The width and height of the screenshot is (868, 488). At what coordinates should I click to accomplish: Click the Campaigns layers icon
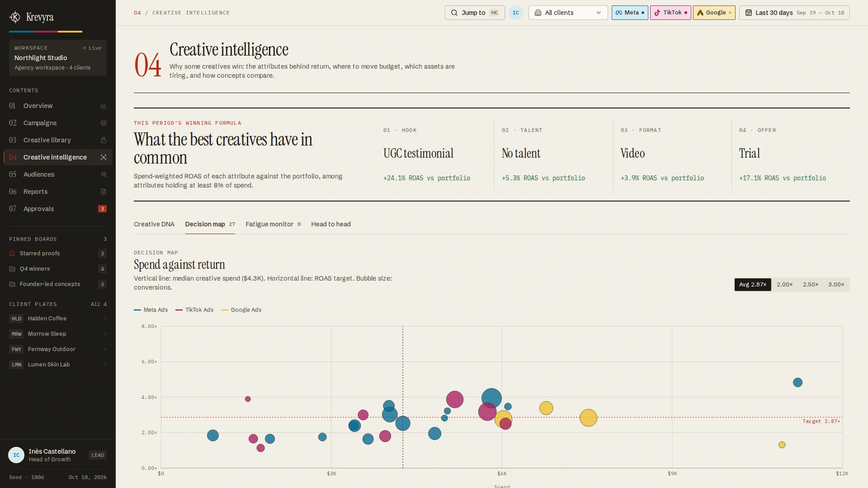click(x=103, y=123)
